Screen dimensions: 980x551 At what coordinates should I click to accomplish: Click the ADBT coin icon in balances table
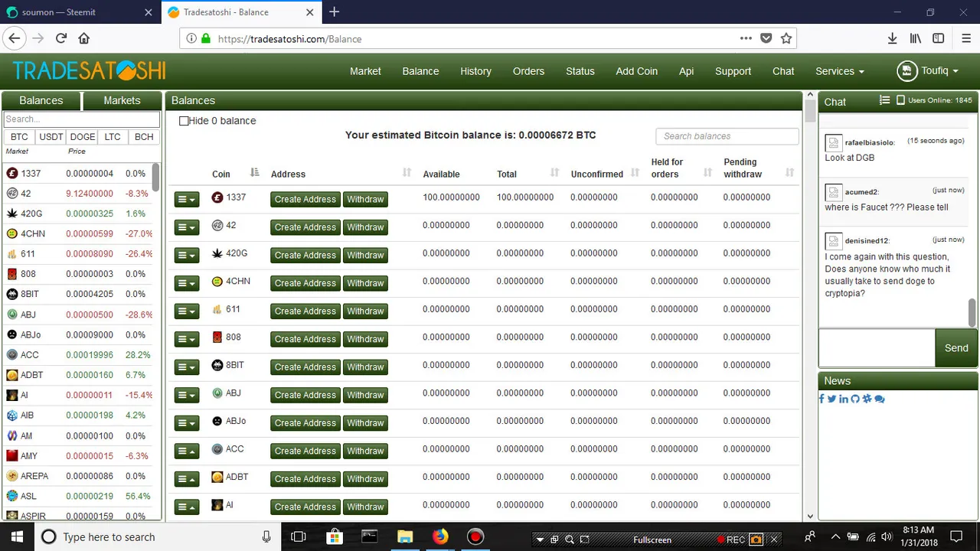pos(217,477)
